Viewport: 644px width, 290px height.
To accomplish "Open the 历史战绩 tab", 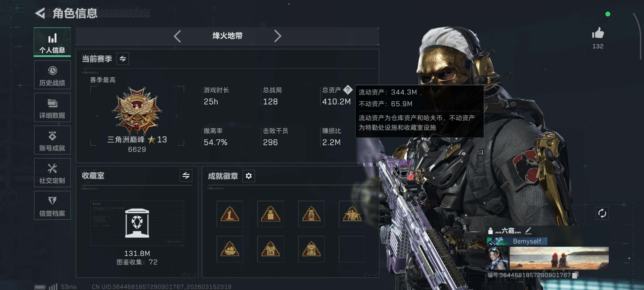I will point(52,75).
